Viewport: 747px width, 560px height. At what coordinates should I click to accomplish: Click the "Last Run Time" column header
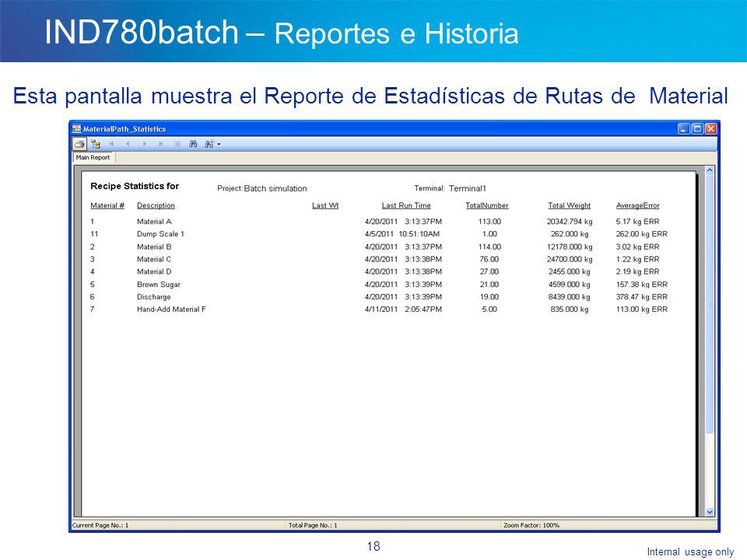click(x=406, y=205)
